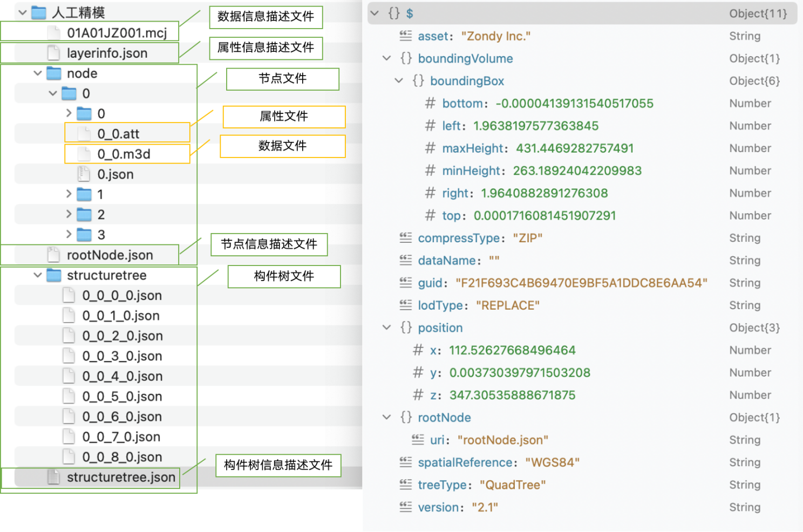
Task: Collapse the 人工精模 root folder
Action: (x=23, y=12)
